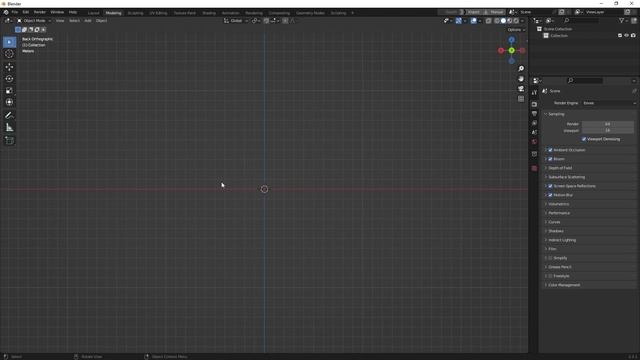Screen dimensions: 640x360
Task: Select the Scale tool
Action: point(9,91)
